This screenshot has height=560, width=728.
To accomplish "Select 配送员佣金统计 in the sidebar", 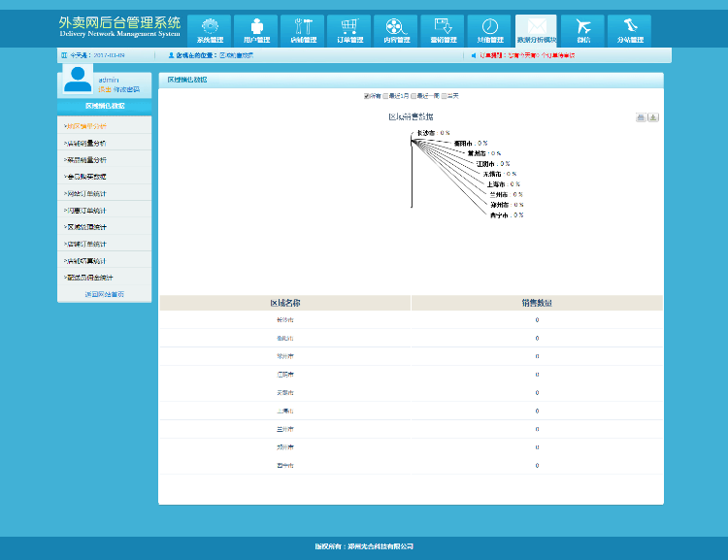I will (88, 278).
